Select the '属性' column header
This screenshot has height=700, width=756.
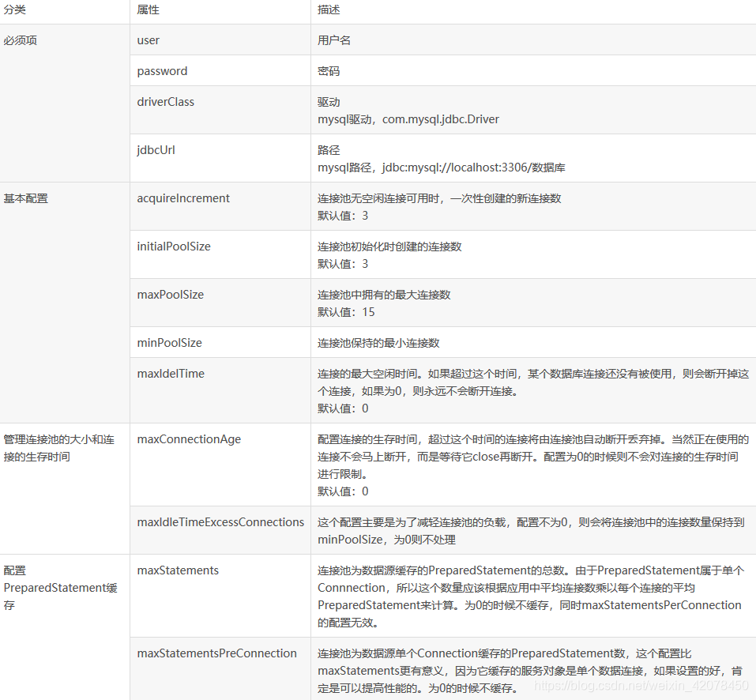220,10
